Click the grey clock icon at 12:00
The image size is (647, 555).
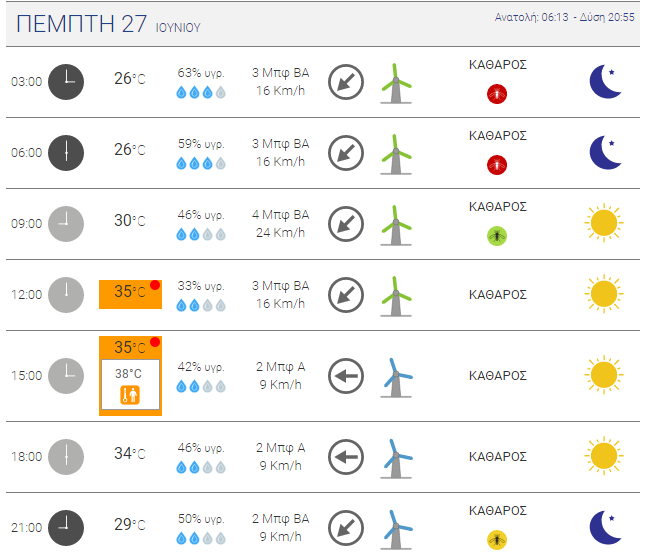pyautogui.click(x=66, y=295)
